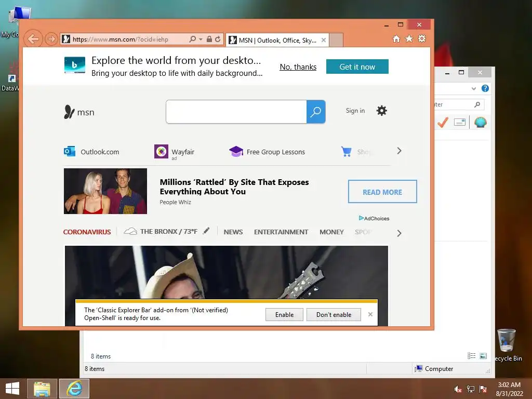This screenshot has width=532, height=399.
Task: Open the Internet Explorer Home icon
Action: [x=396, y=38]
